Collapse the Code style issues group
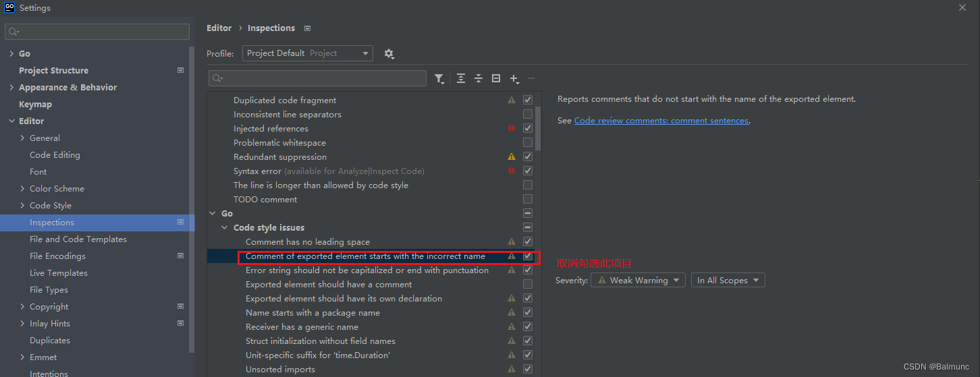Screen dimensions: 980x377 click(x=225, y=227)
